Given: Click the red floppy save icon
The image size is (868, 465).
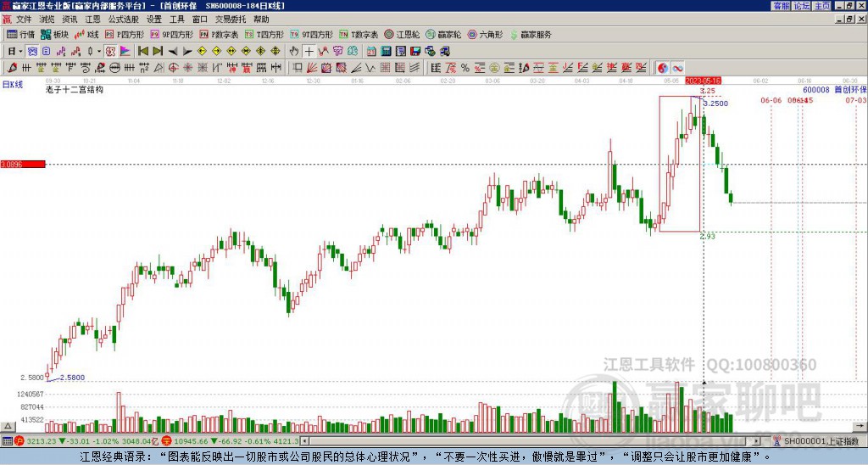Looking at the screenshot, I should 415,52.
